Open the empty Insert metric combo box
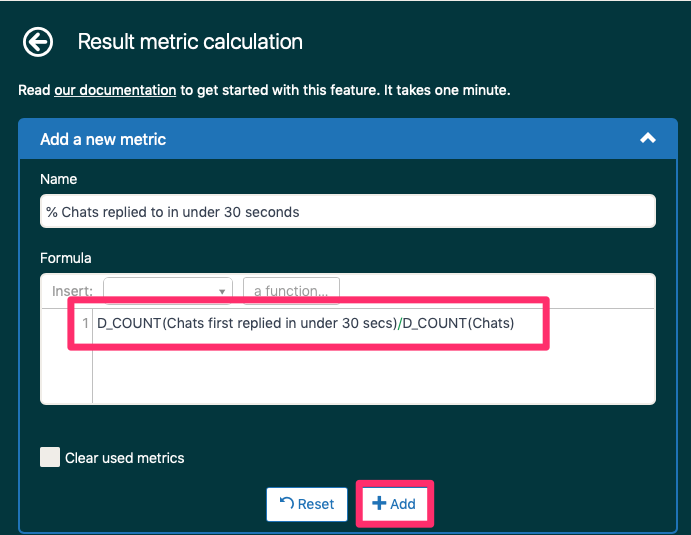Viewport: 691px width, 535px height. (x=167, y=291)
